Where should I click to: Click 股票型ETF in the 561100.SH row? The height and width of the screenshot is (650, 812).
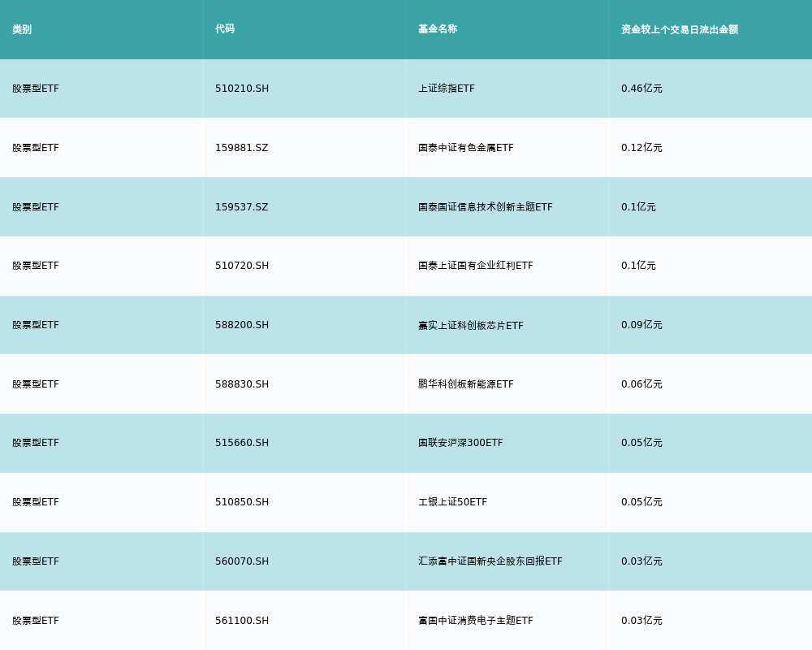tap(36, 621)
